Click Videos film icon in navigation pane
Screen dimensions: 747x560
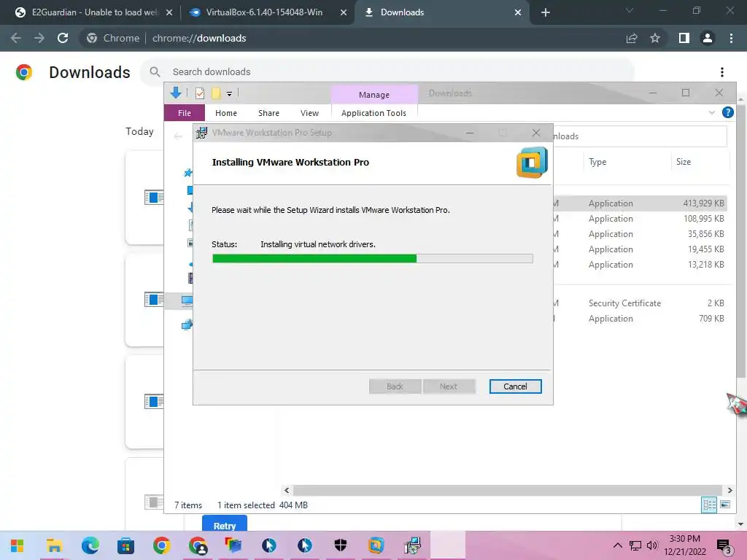[190, 278]
